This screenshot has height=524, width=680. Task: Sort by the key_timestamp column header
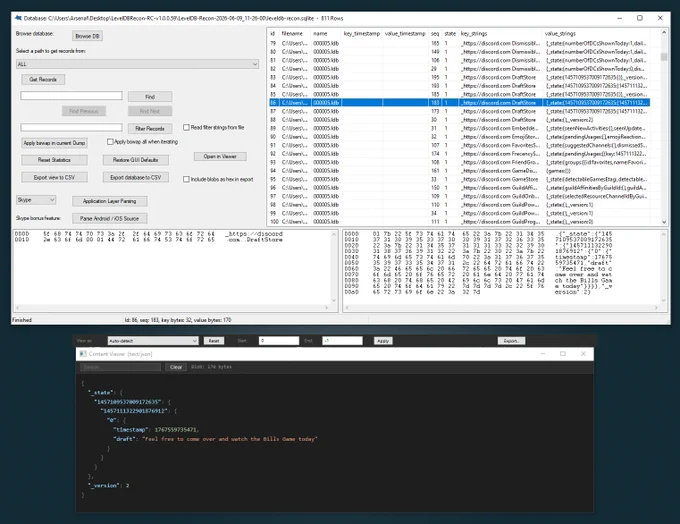(362, 33)
